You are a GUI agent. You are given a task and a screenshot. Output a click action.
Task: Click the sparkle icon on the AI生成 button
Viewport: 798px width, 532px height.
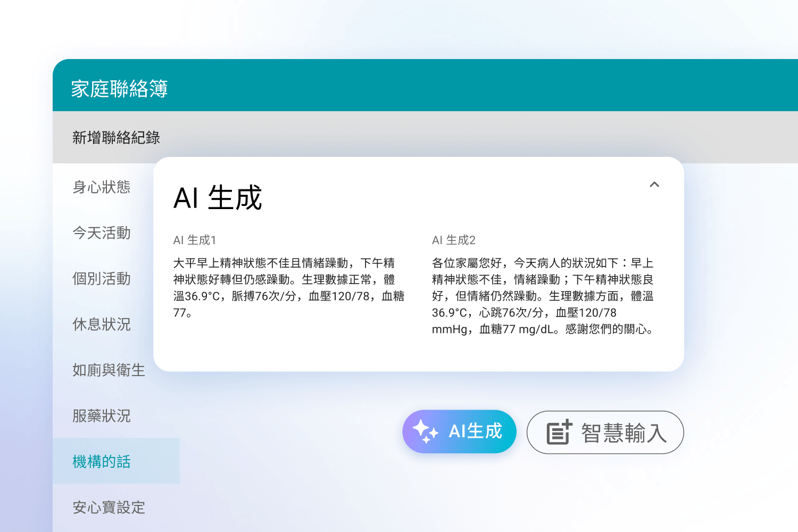click(x=425, y=431)
